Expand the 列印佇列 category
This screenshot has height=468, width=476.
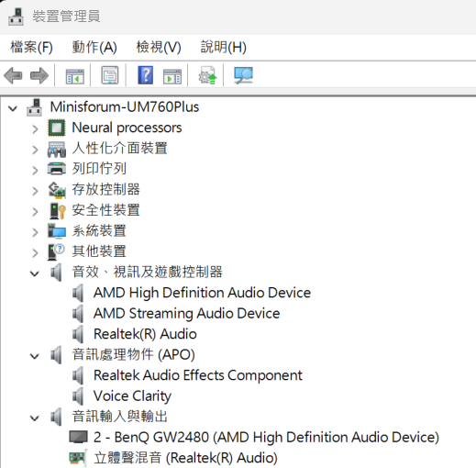coord(35,171)
